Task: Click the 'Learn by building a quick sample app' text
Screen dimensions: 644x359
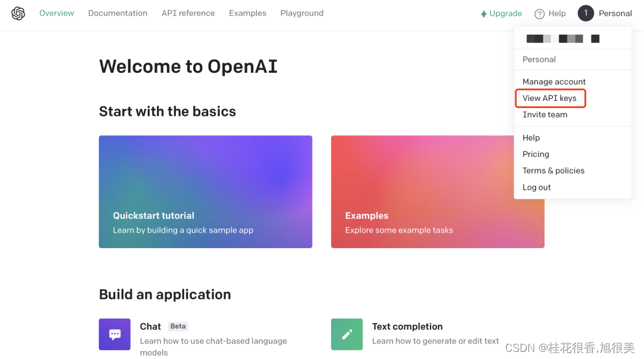Action: tap(183, 230)
